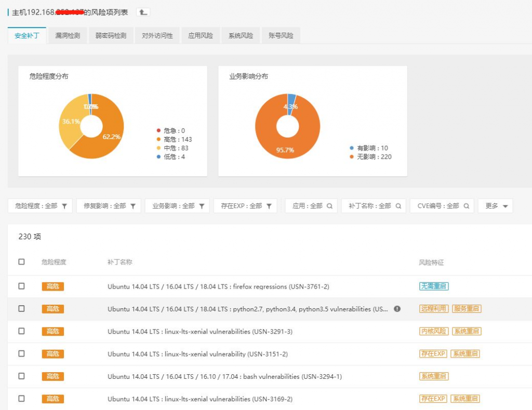The height and width of the screenshot is (410, 532).
Task: Click the orange 高危 legend dot
Action: [158, 140]
